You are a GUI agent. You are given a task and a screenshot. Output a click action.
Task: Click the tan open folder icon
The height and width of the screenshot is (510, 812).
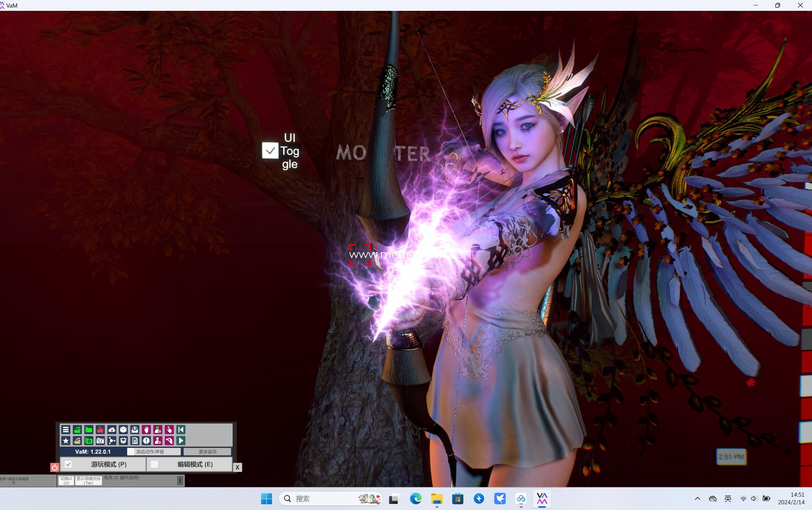77,441
